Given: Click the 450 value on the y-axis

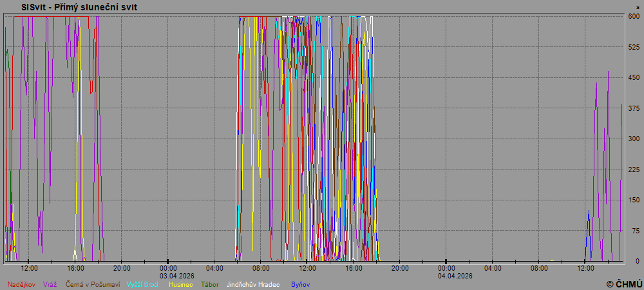Looking at the screenshot, I should click(x=634, y=78).
